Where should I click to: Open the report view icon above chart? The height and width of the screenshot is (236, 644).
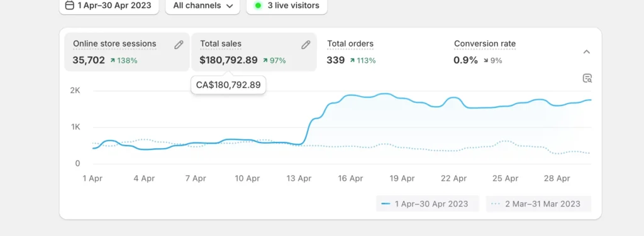(x=587, y=78)
